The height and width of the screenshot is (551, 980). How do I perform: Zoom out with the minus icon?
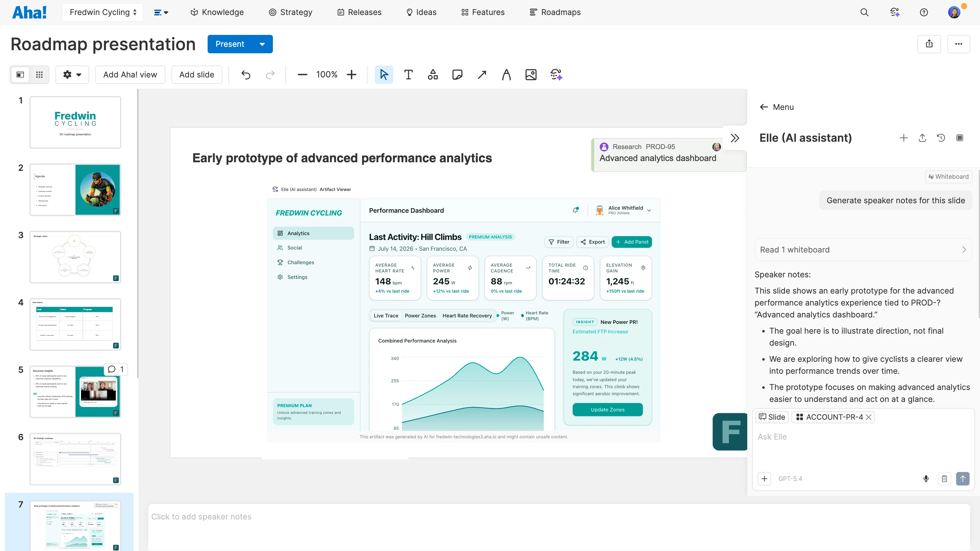tap(303, 74)
